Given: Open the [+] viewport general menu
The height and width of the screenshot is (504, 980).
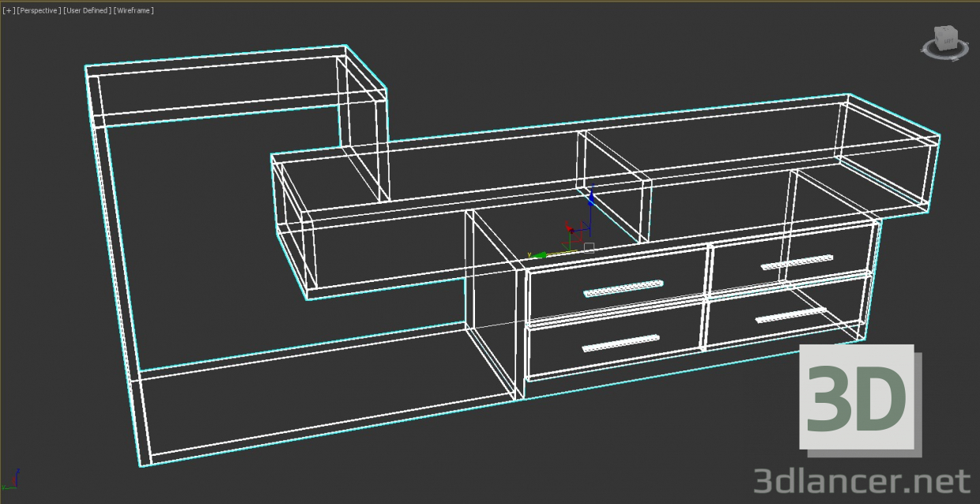Looking at the screenshot, I should 9,10.
